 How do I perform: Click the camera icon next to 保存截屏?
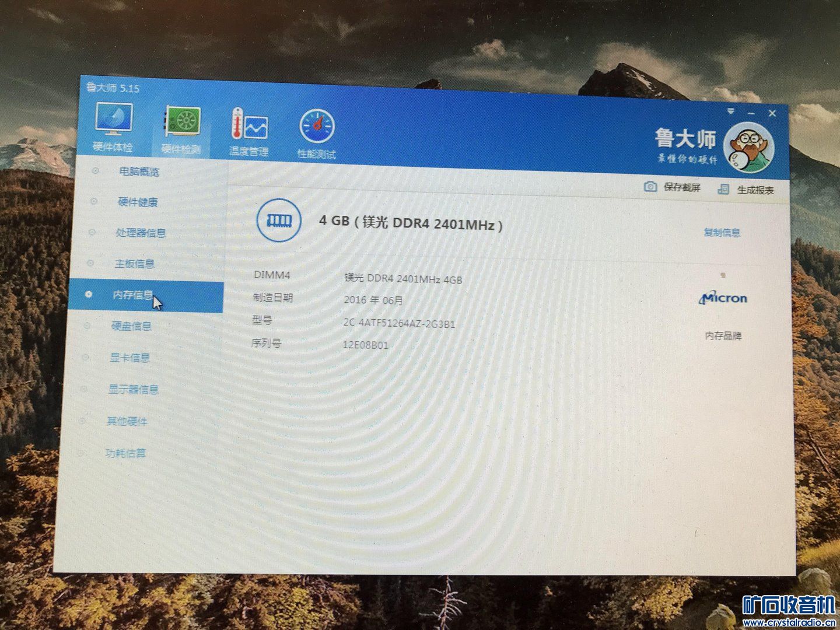650,187
